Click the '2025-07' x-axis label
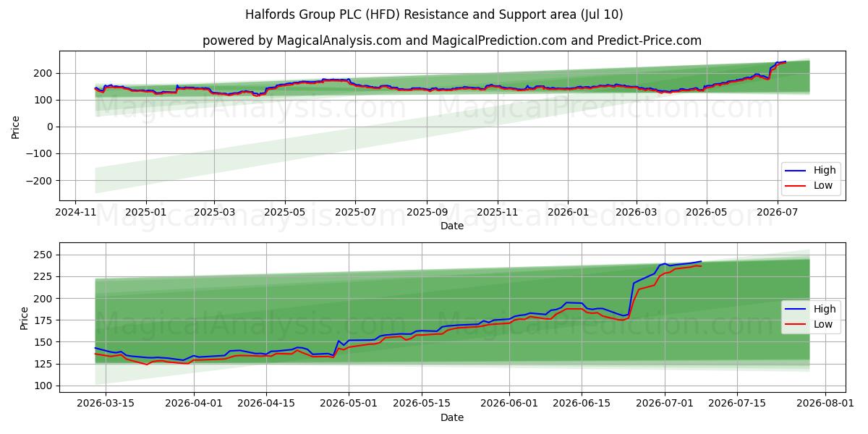This screenshot has height=434, width=868. [x=354, y=213]
